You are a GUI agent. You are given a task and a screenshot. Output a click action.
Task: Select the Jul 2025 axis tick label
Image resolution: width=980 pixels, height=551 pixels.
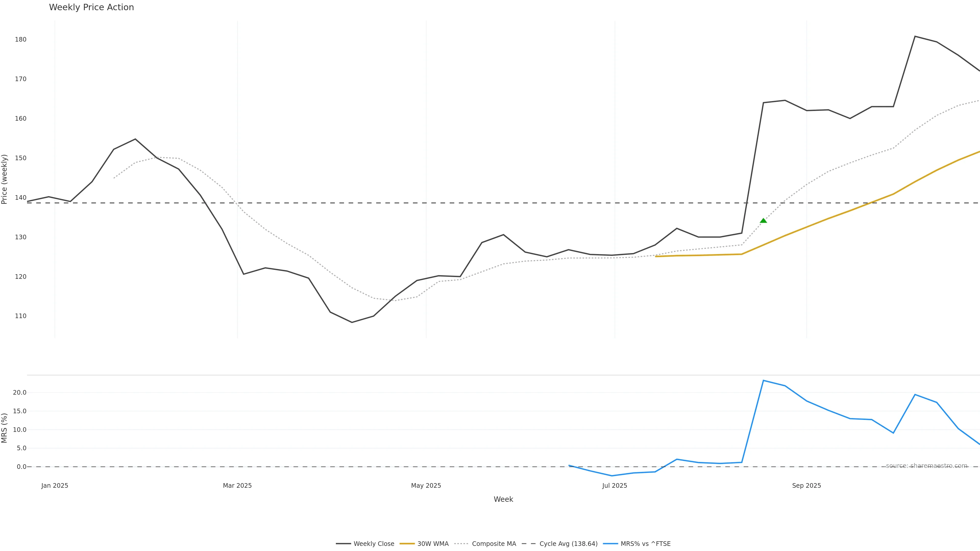coord(615,486)
